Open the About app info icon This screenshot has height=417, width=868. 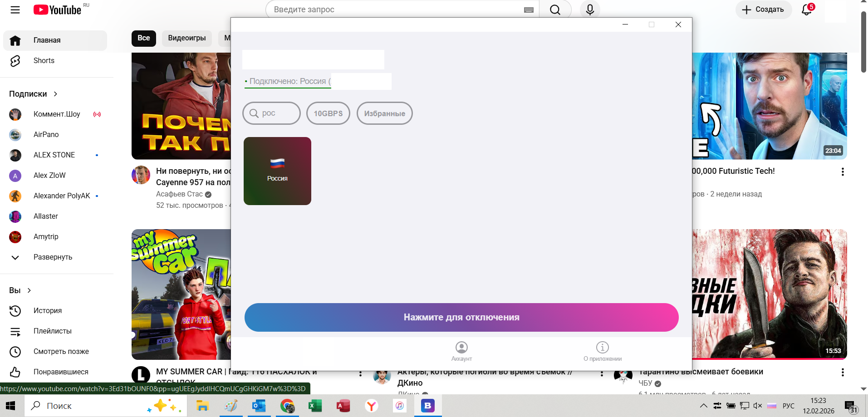tap(602, 348)
